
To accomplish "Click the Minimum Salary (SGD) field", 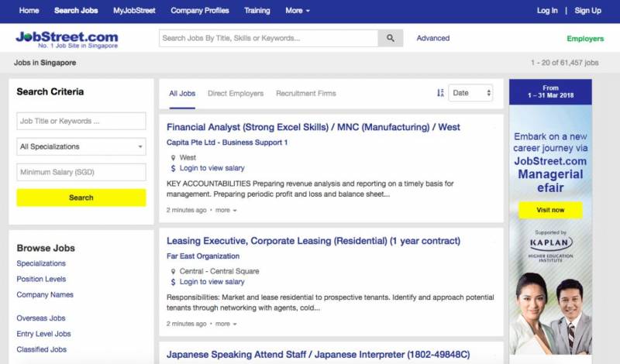I will (x=81, y=172).
